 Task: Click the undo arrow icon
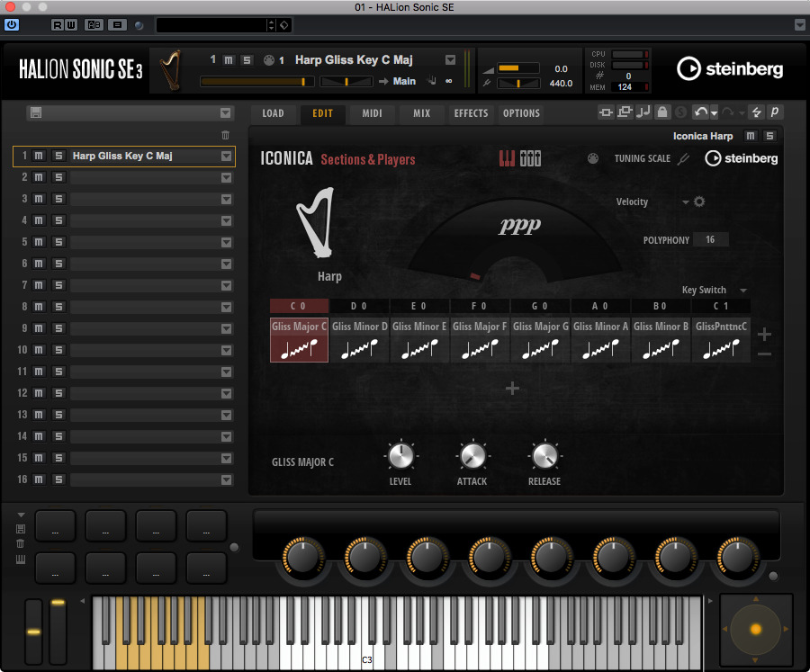pyautogui.click(x=700, y=112)
